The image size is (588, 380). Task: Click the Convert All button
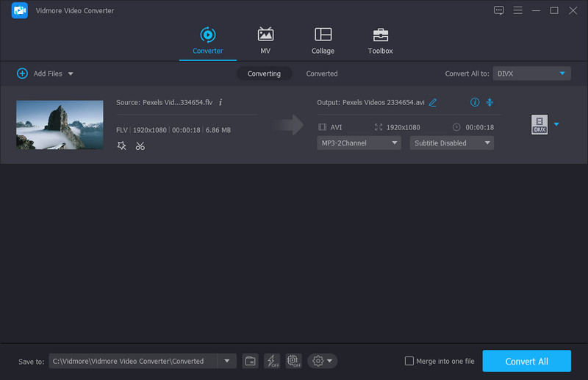[526, 361]
